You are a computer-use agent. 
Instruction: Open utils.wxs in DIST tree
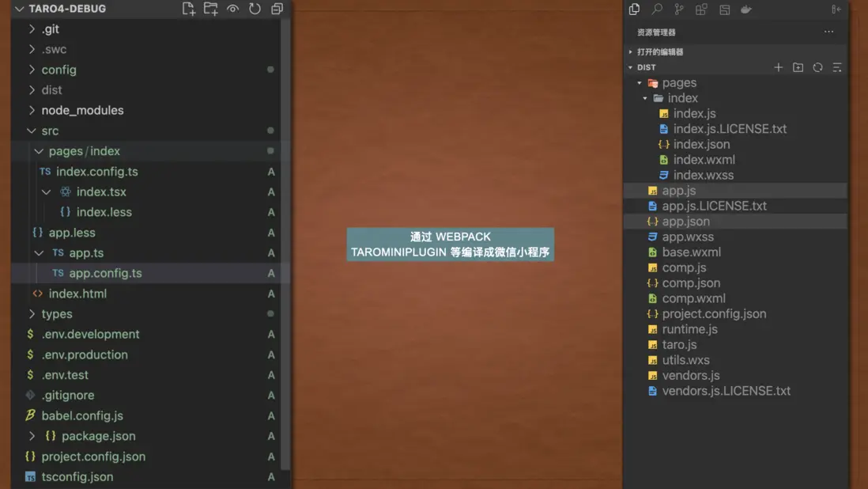685,361
